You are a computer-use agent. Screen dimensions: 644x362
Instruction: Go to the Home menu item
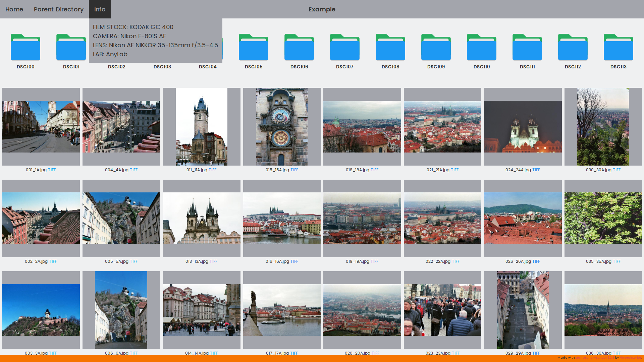pyautogui.click(x=14, y=9)
